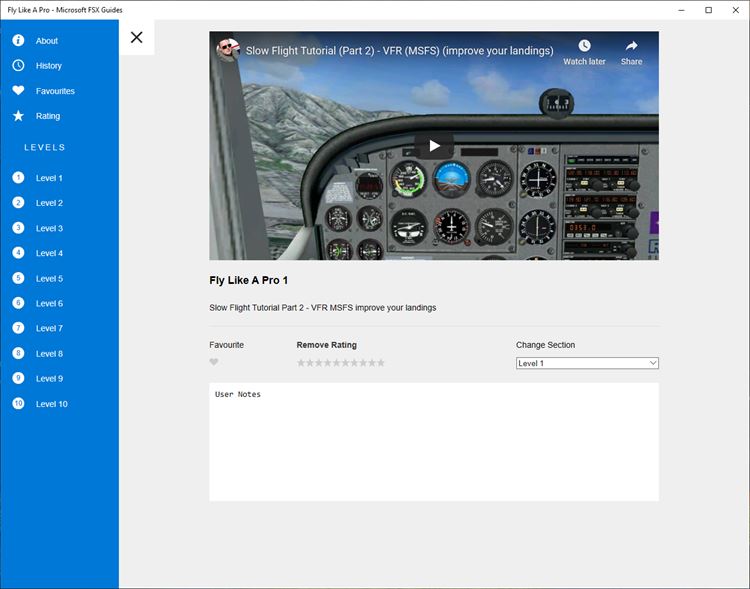Open the About info icon
This screenshot has width=750, height=589.
(x=18, y=40)
